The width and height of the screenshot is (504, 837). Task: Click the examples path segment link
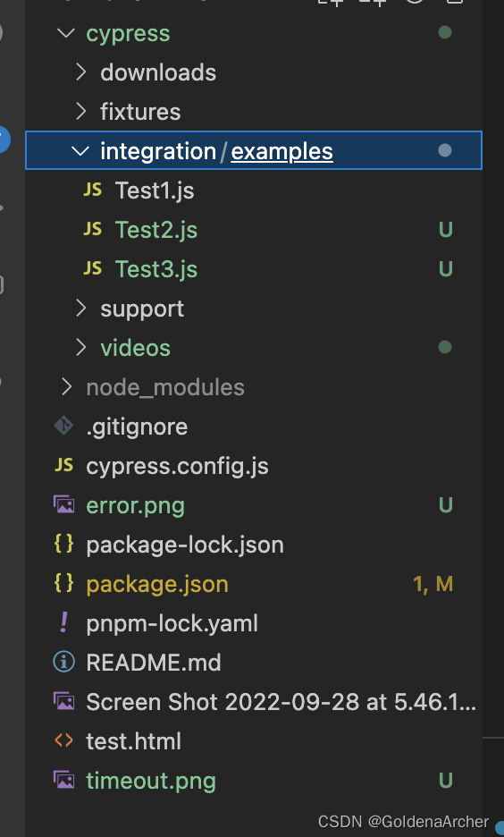282,152
